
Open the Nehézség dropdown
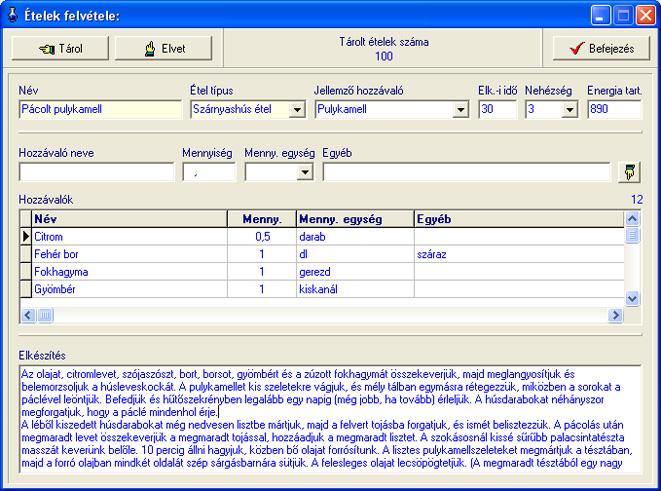click(570, 110)
